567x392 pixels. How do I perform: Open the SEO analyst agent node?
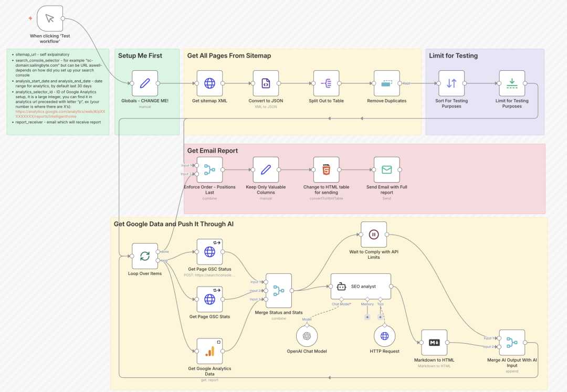pos(361,287)
